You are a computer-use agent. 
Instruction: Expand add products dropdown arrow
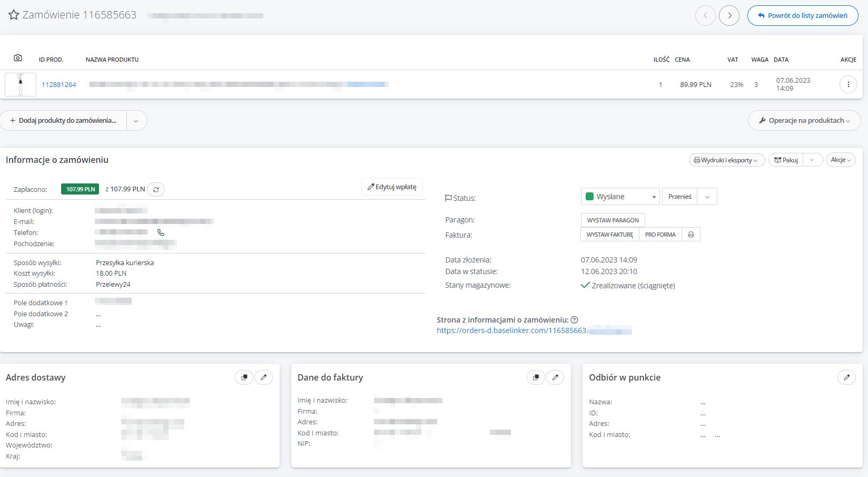[136, 121]
